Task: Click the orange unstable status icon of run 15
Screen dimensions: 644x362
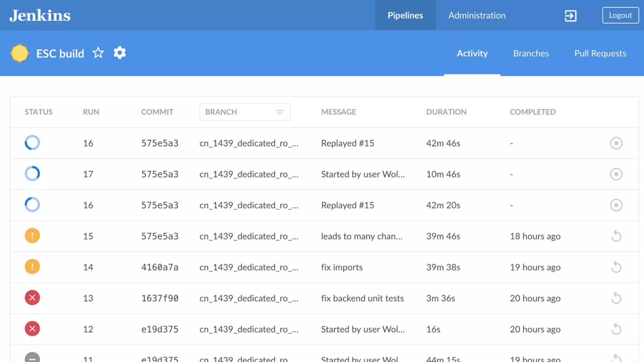Action: (x=32, y=236)
